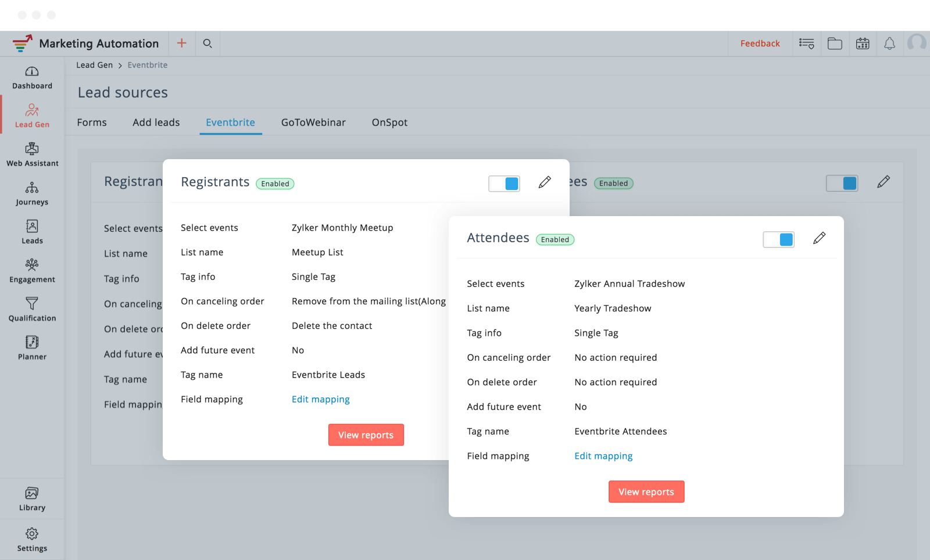Edit Registrants settings with pencil icon
The height and width of the screenshot is (560, 930).
(545, 182)
